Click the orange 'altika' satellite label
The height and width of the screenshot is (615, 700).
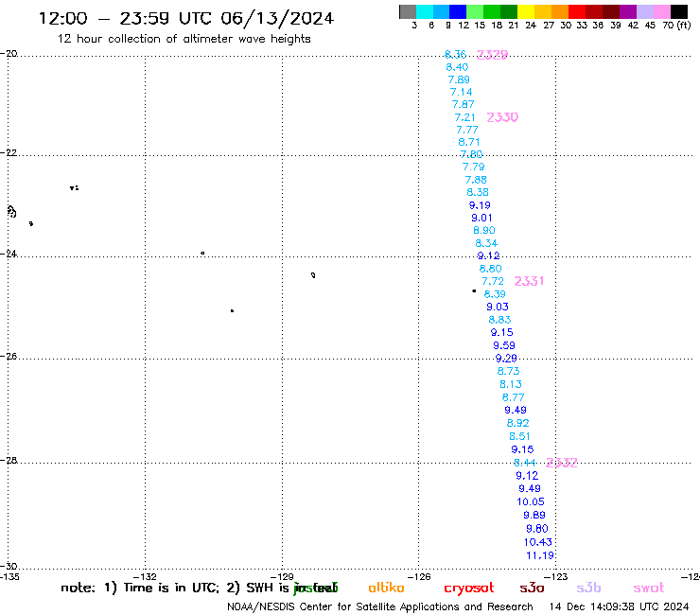coord(386,588)
